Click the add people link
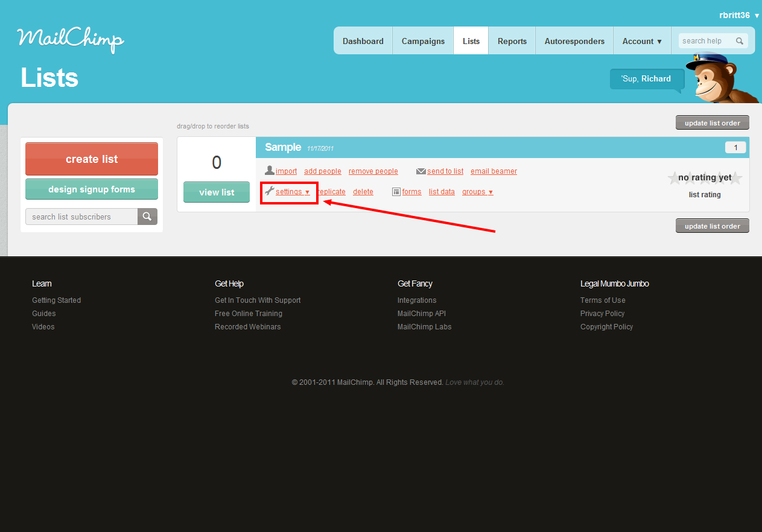The width and height of the screenshot is (762, 532). point(323,171)
